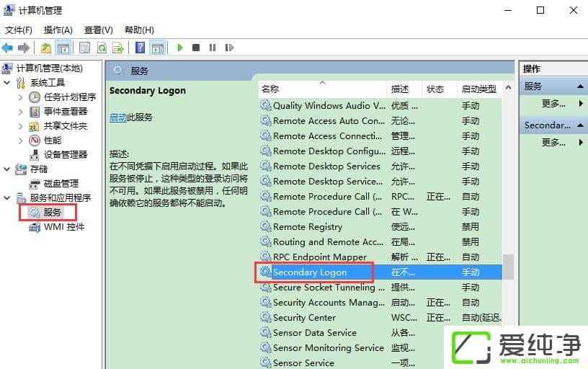Open the 查看(V) menu
Screen dimensions: 588x369
point(98,30)
